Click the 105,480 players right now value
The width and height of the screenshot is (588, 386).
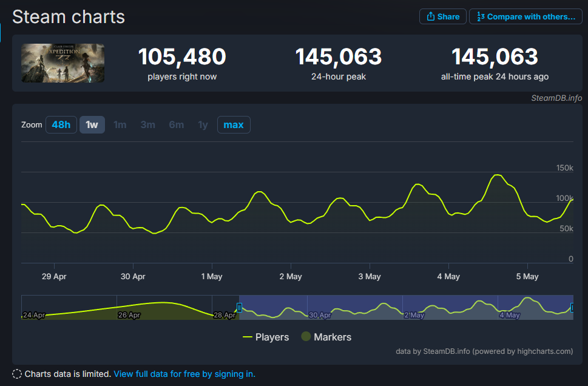[x=182, y=56]
